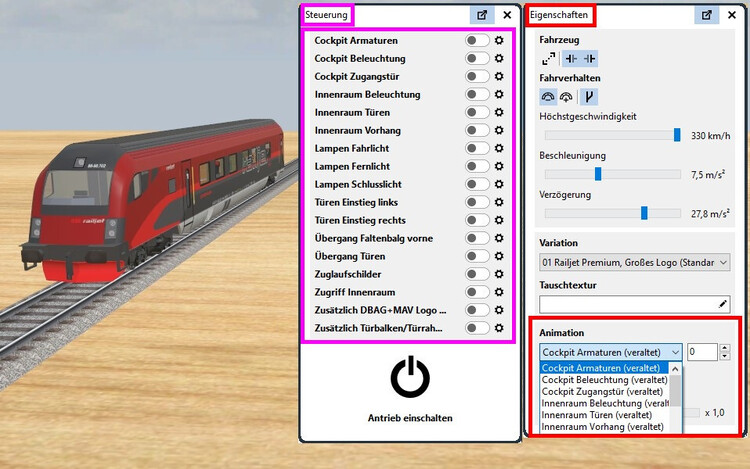Toggle the Zuglaufschilder switch
This screenshot has height=469, width=750.
[477, 274]
